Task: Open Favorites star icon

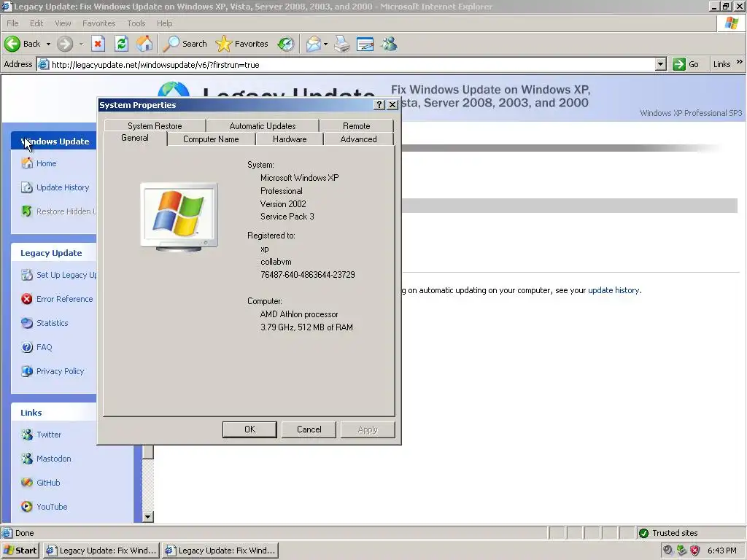Action: pyautogui.click(x=223, y=44)
